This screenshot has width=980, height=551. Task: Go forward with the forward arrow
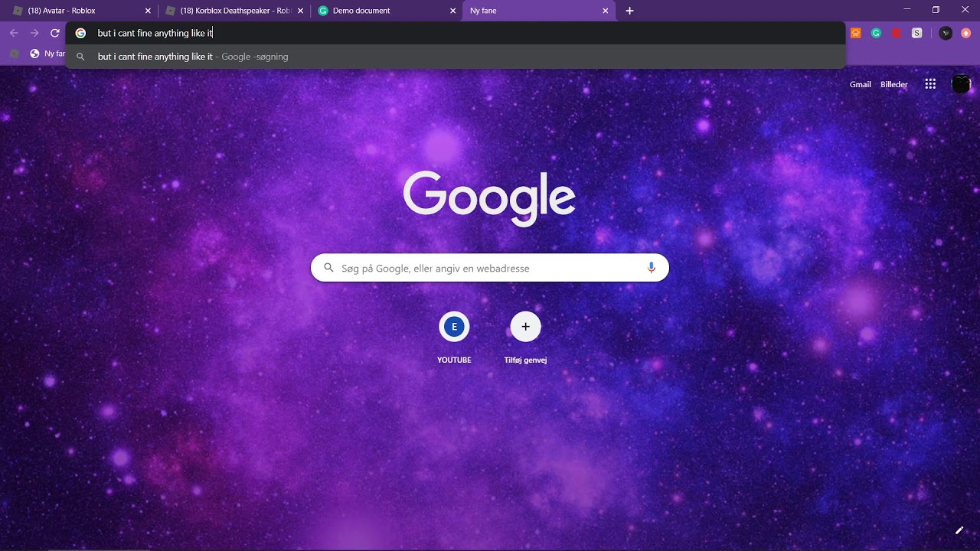click(34, 33)
